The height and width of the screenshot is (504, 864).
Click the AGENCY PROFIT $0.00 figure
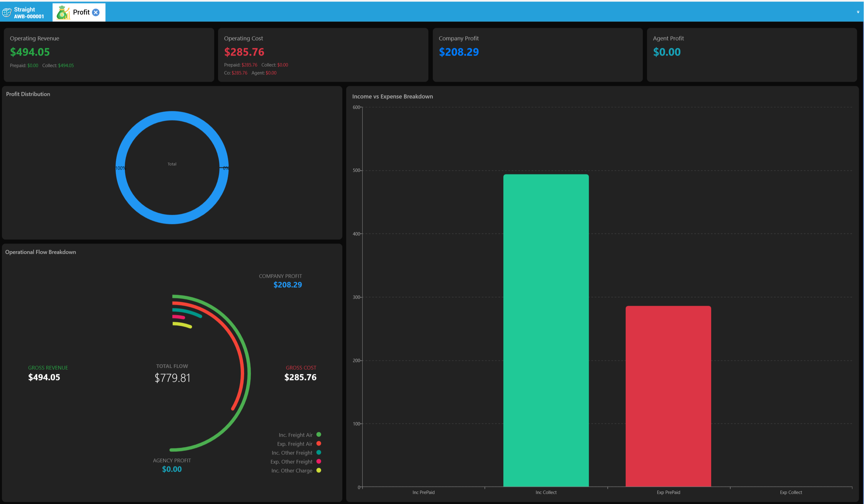172,469
